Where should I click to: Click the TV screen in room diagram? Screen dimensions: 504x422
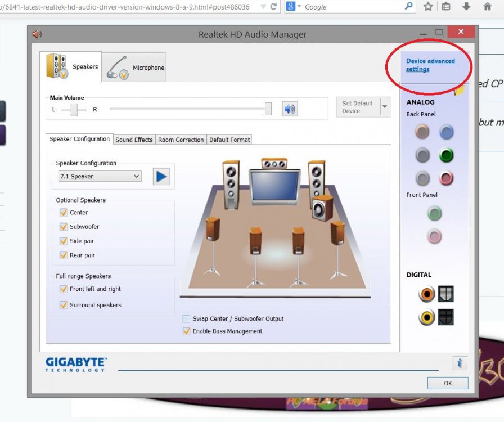click(275, 187)
